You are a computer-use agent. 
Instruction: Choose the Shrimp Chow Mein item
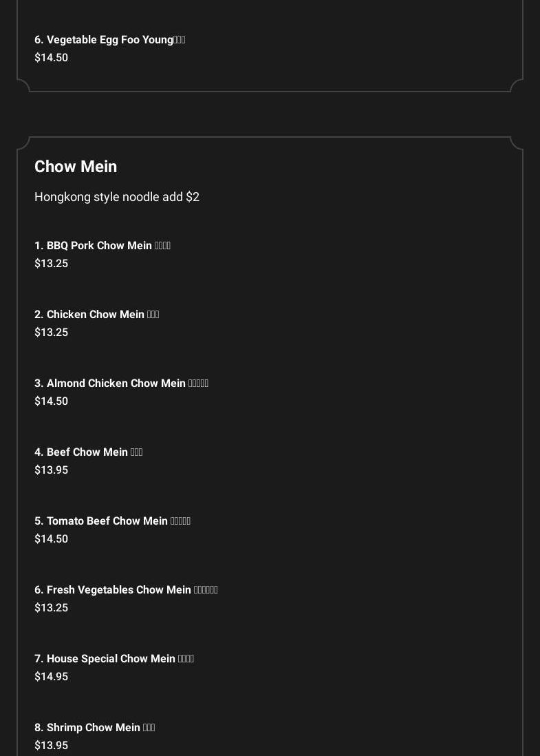[94, 728]
